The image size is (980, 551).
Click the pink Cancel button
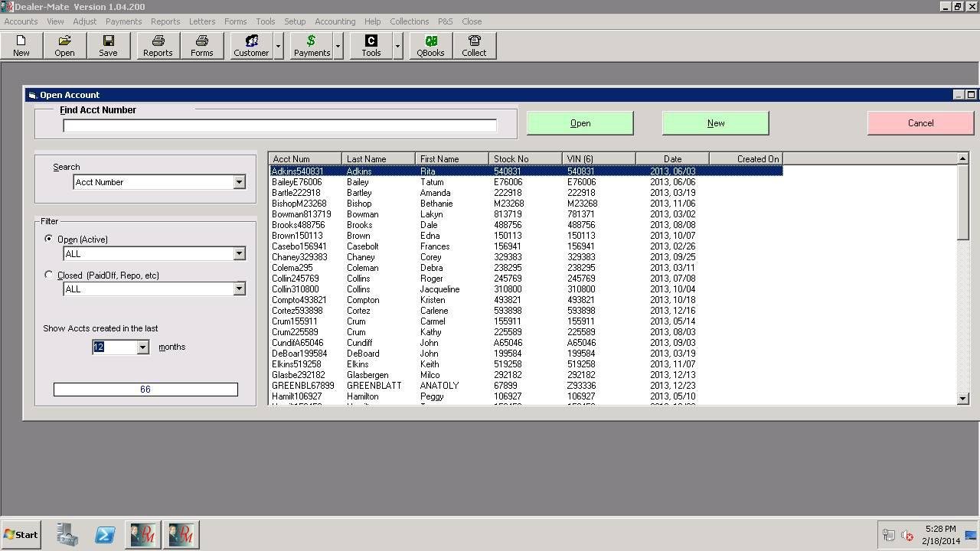[920, 123]
